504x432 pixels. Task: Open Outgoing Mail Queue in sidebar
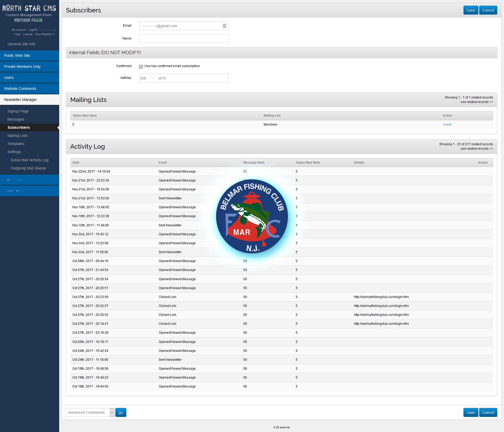point(28,168)
